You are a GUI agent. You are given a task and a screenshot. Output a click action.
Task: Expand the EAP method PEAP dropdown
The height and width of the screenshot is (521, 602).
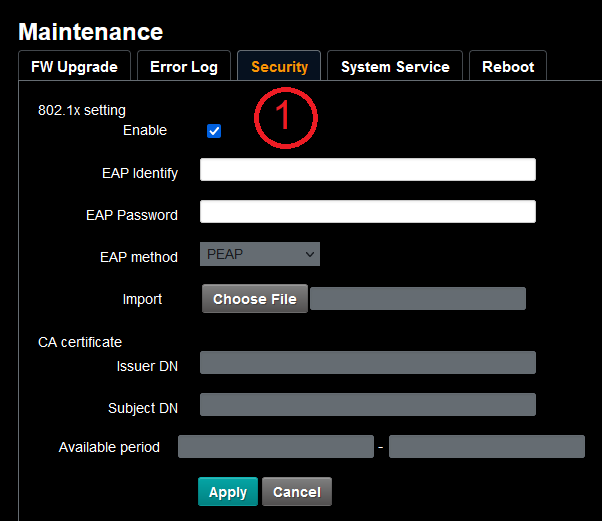(x=260, y=254)
